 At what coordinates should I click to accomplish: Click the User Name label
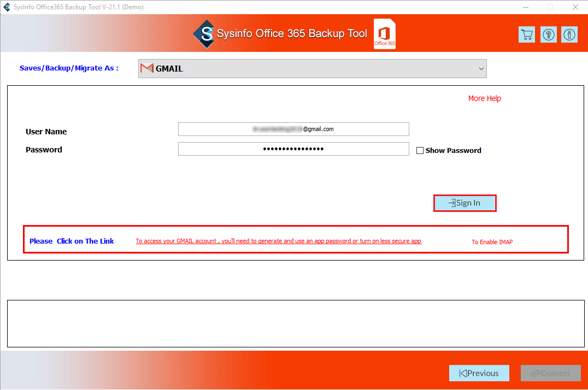point(46,132)
